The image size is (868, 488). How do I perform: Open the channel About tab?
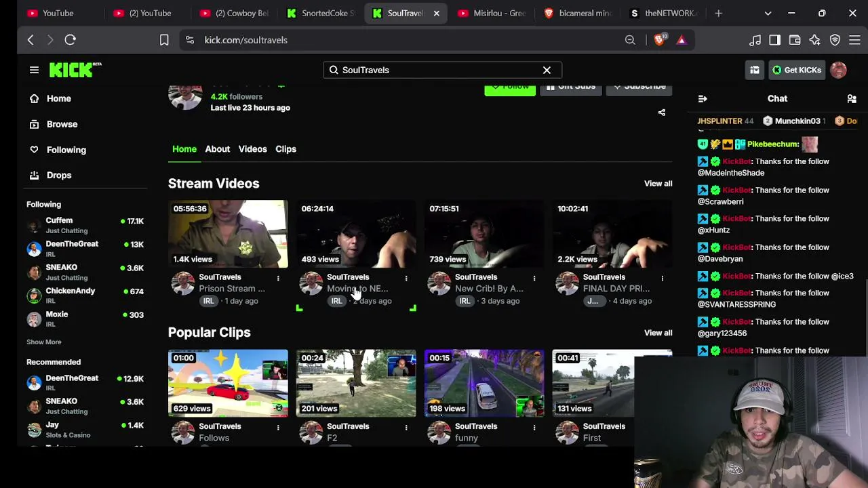point(218,149)
